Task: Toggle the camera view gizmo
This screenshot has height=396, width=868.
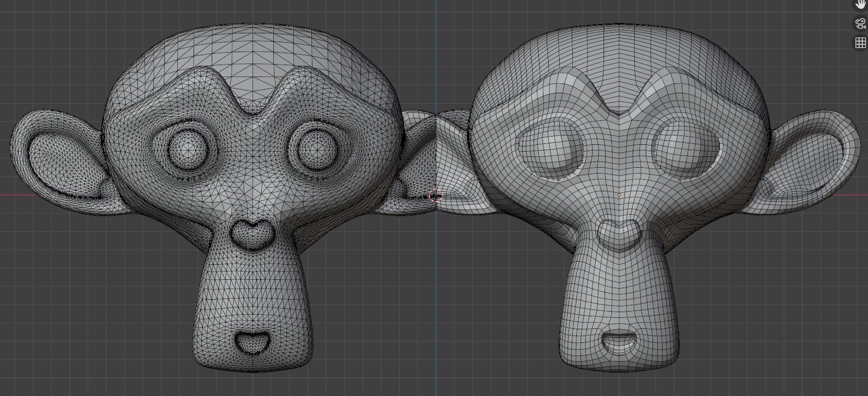Action: tap(861, 23)
